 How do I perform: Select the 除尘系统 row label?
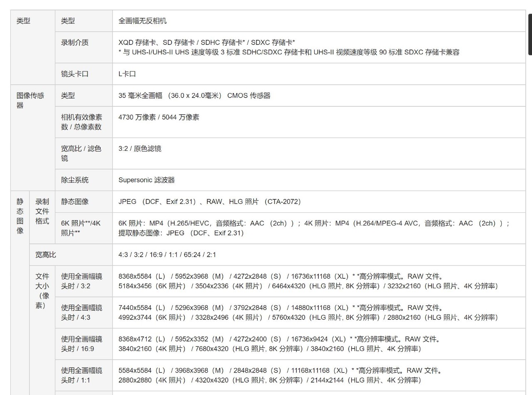pyautogui.click(x=75, y=180)
